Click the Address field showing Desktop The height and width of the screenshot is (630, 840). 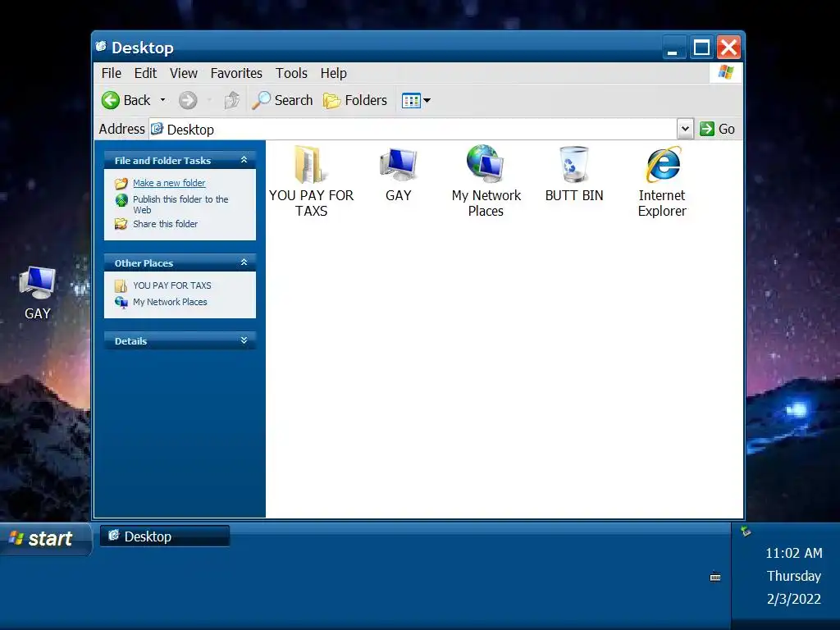(413, 129)
